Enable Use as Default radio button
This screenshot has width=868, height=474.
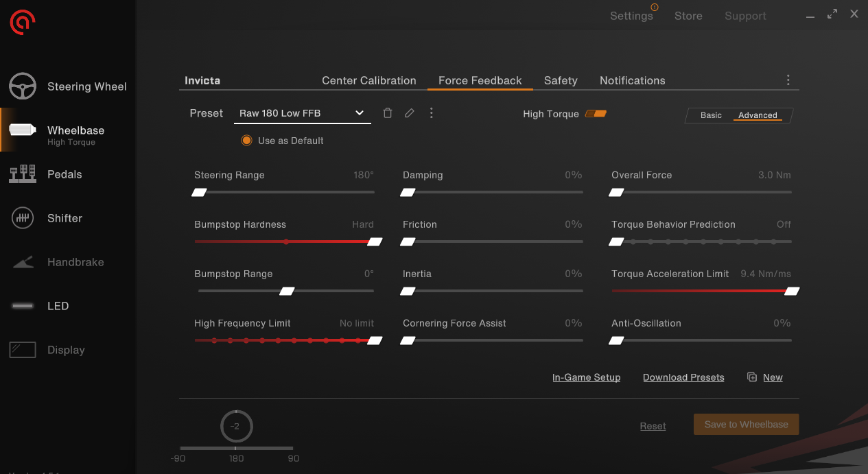pyautogui.click(x=247, y=141)
